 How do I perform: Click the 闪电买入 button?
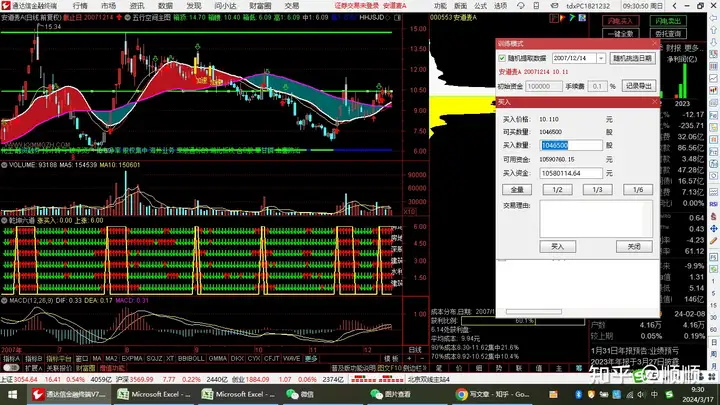(620, 21)
